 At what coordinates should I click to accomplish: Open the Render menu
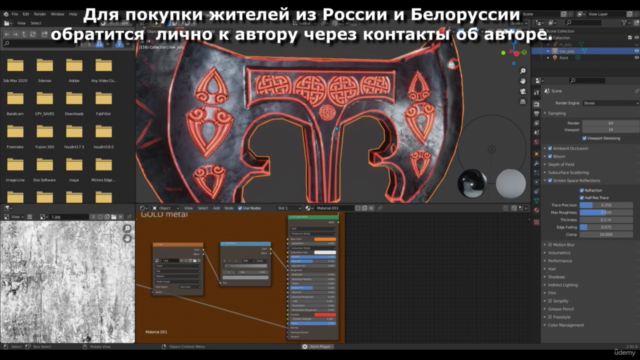point(40,14)
